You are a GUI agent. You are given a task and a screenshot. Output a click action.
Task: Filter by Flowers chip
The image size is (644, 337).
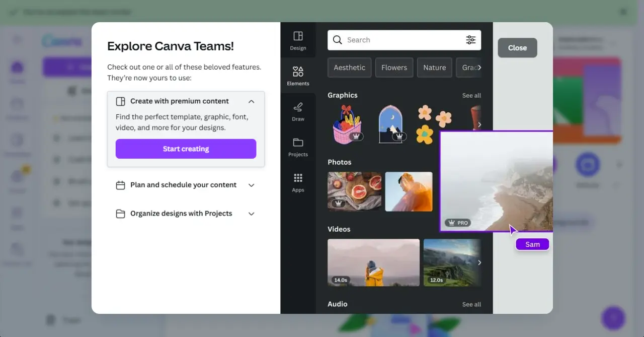(394, 68)
